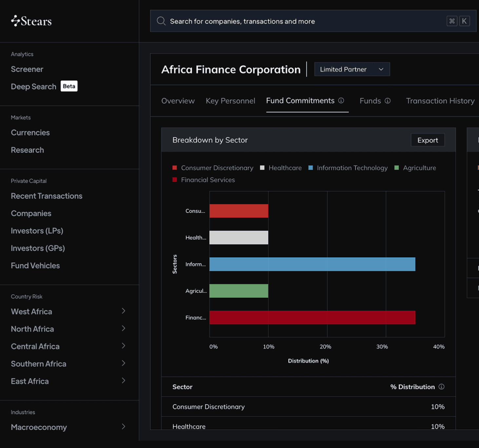Switch to the Key Personnel tab
Viewport: 479px width, 448px height.
click(x=230, y=101)
